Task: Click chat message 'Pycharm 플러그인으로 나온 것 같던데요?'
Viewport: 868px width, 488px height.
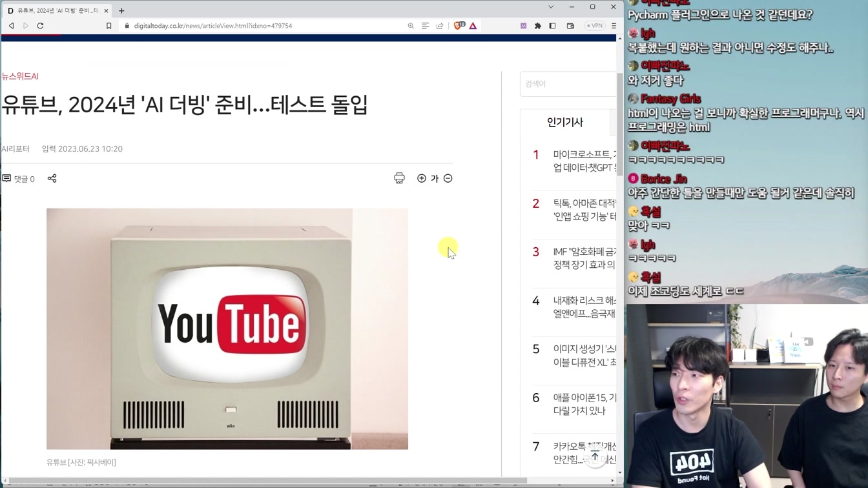Action: (720, 15)
